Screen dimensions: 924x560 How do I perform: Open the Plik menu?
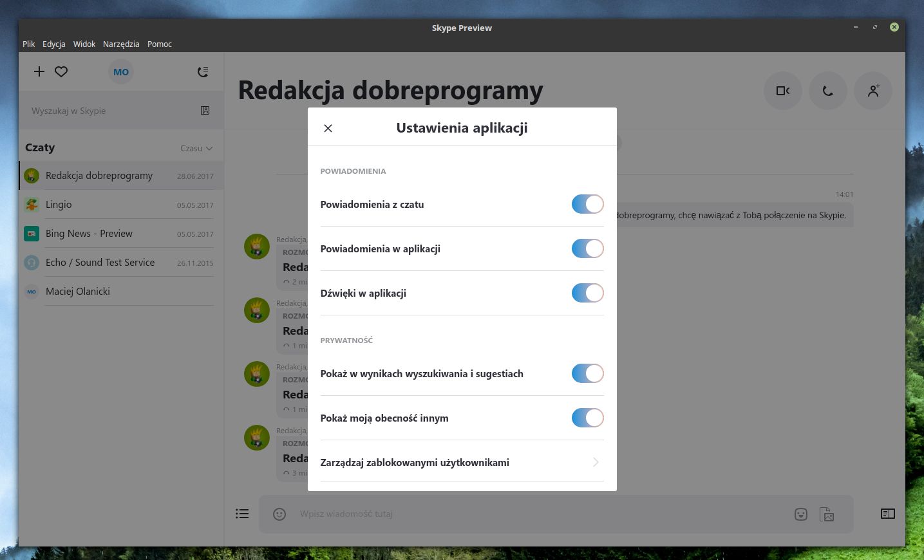[x=29, y=44]
